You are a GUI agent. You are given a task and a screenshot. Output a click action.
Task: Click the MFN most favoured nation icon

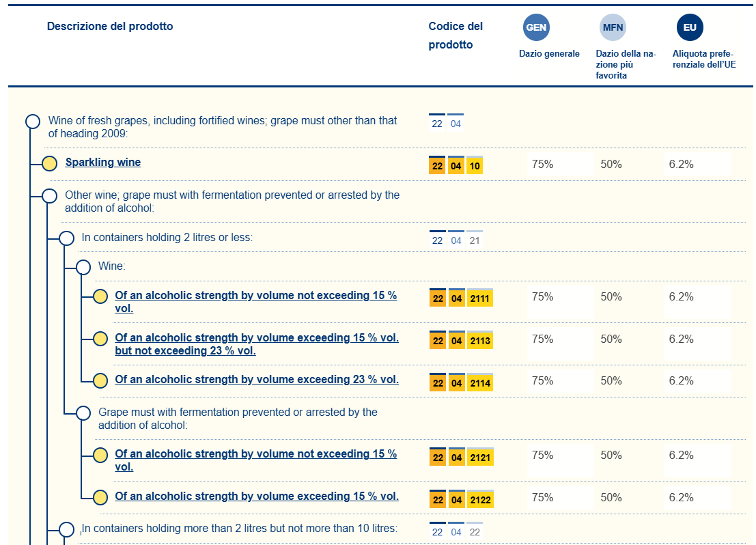613,28
